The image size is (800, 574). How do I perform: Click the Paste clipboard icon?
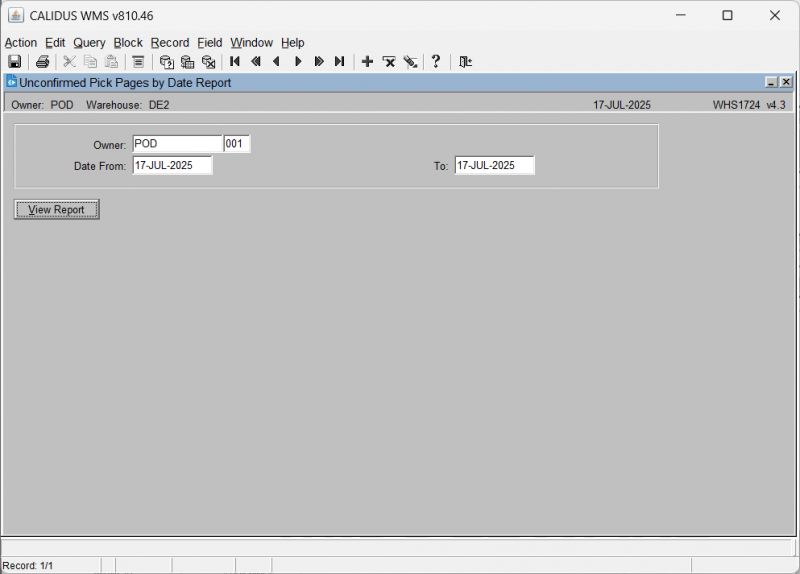[111, 62]
